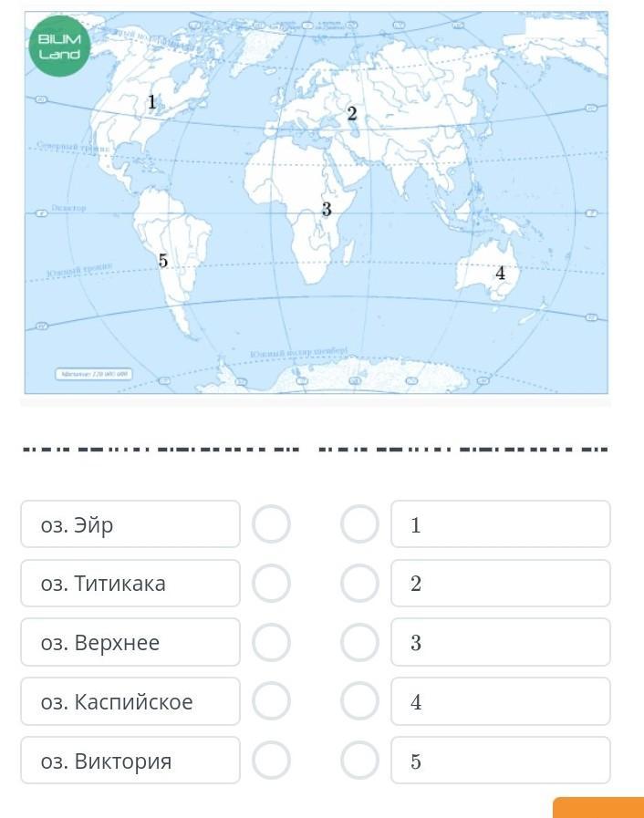The height and width of the screenshot is (818, 644).
Task: Select the circle beside answer box 1
Action: point(359,523)
